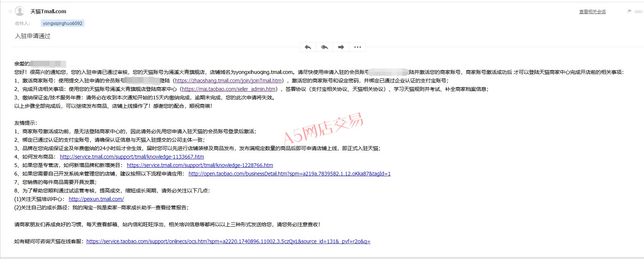
Task: Open the service.taobao.com onlinecs support link
Action: [x=228, y=241]
